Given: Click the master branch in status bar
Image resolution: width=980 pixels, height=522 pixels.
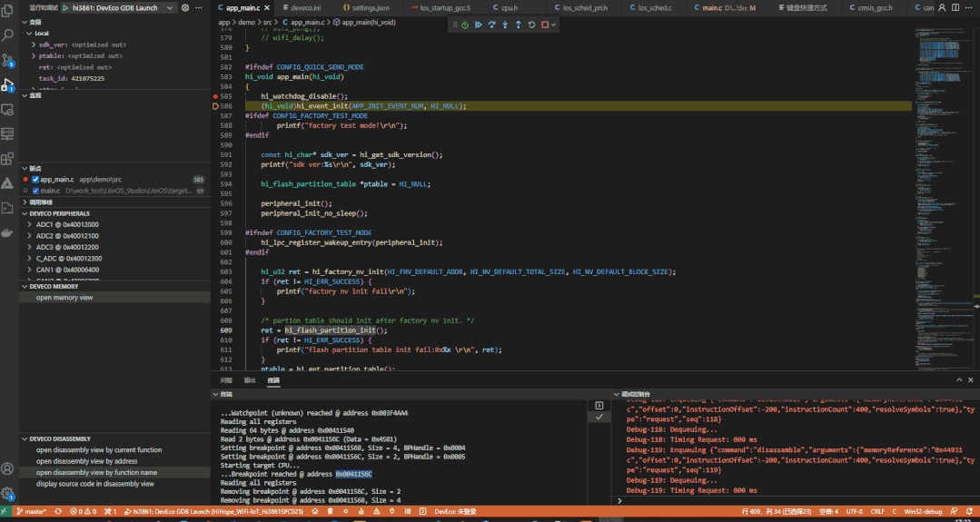Looking at the screenshot, I should point(34,512).
